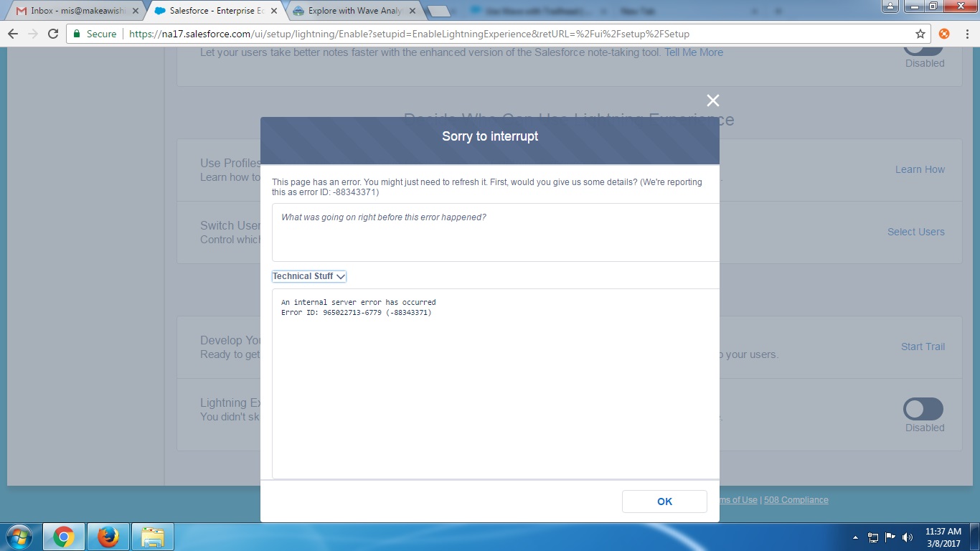Close the Salesforce tab
Screen dimensions: 980x551
coord(274,11)
